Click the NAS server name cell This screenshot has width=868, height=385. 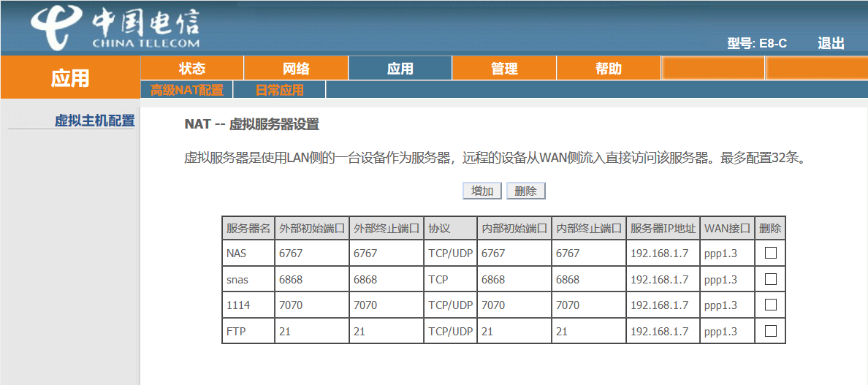pos(248,254)
